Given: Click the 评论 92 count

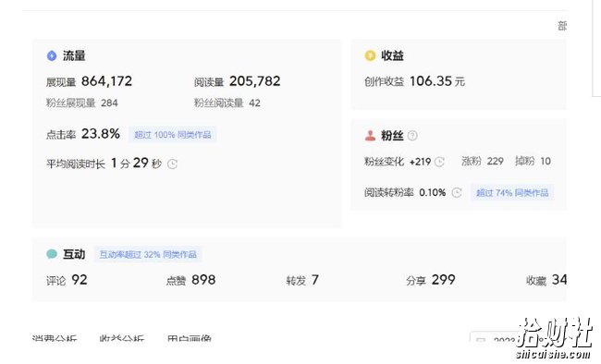Looking at the screenshot, I should click(x=80, y=280).
